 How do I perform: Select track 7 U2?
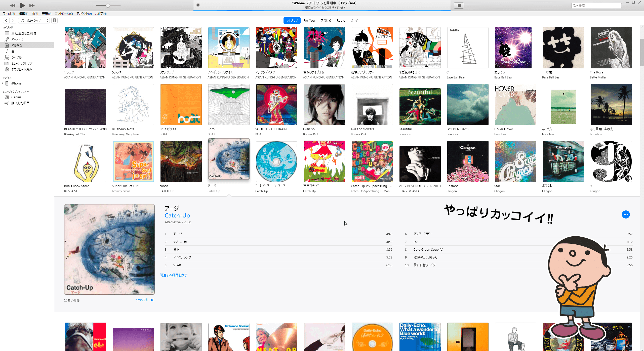point(519,242)
